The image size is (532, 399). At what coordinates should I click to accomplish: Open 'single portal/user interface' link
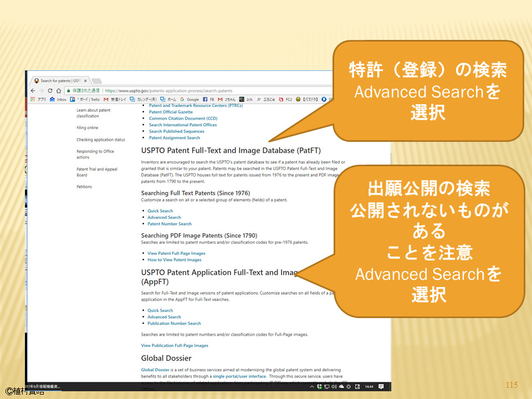coord(239,376)
